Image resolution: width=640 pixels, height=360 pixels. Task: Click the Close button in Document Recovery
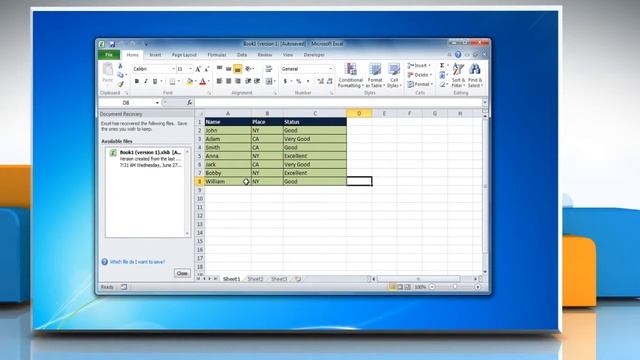[x=182, y=273]
